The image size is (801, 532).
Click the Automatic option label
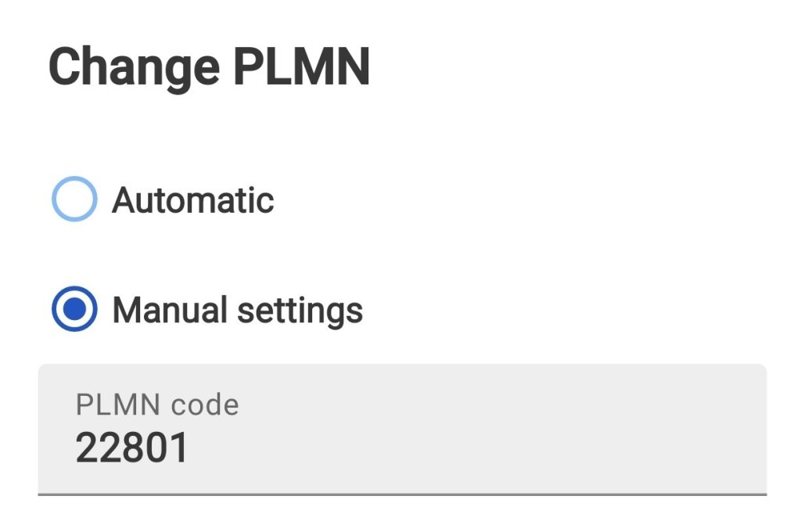click(x=193, y=200)
